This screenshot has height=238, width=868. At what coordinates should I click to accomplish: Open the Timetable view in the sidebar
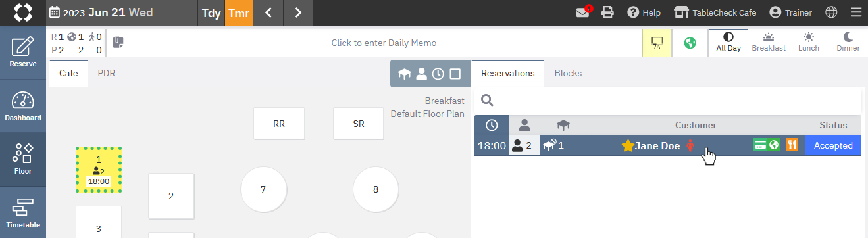pyautogui.click(x=23, y=212)
